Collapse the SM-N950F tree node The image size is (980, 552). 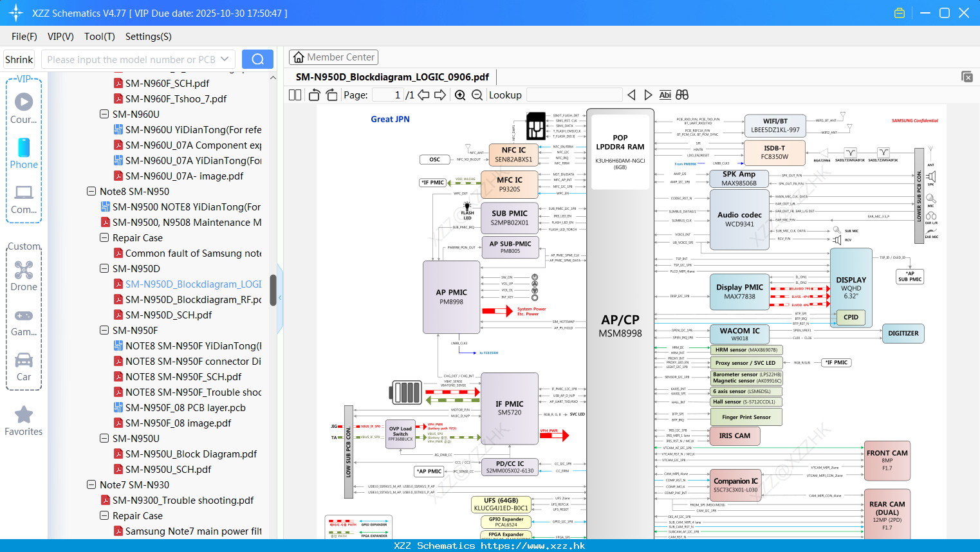click(x=104, y=330)
